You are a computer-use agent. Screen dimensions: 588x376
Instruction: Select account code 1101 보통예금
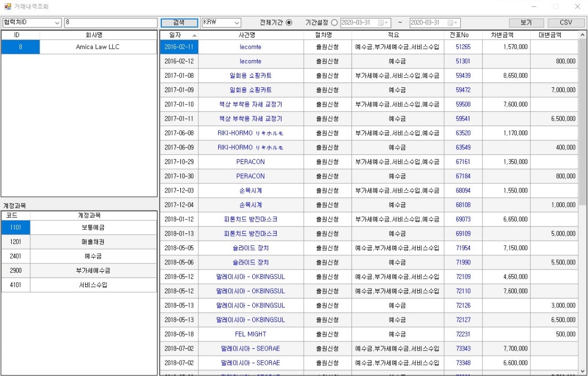(79, 228)
